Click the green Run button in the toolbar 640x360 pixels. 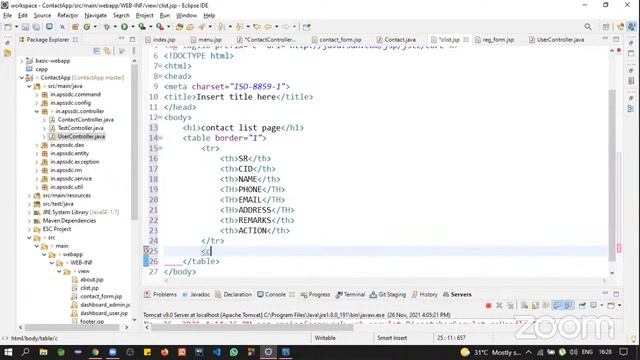pyautogui.click(x=124, y=27)
